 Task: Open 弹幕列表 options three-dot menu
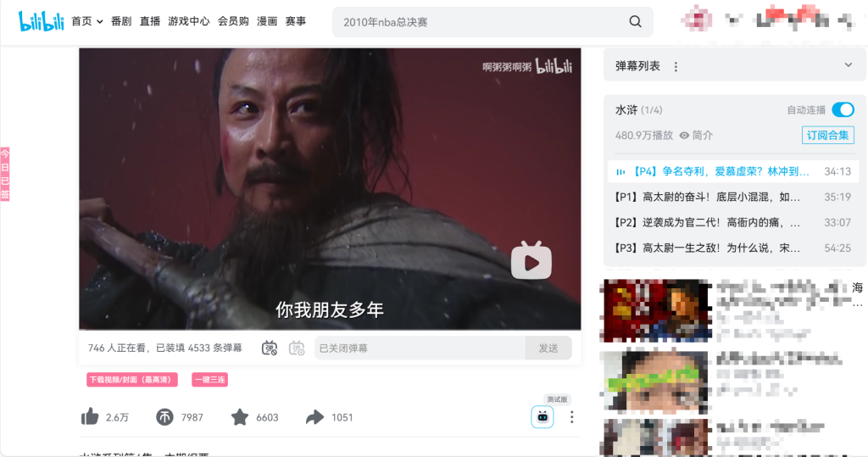coord(676,66)
